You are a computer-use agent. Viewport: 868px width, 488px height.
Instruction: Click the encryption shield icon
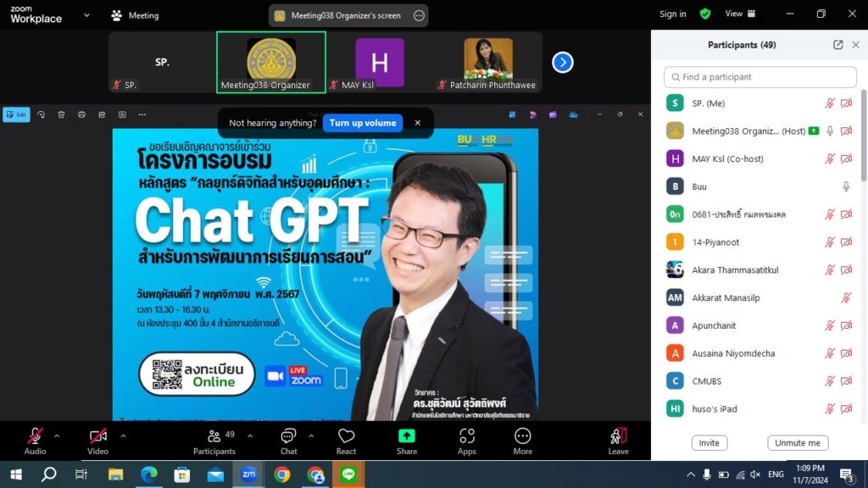705,14
